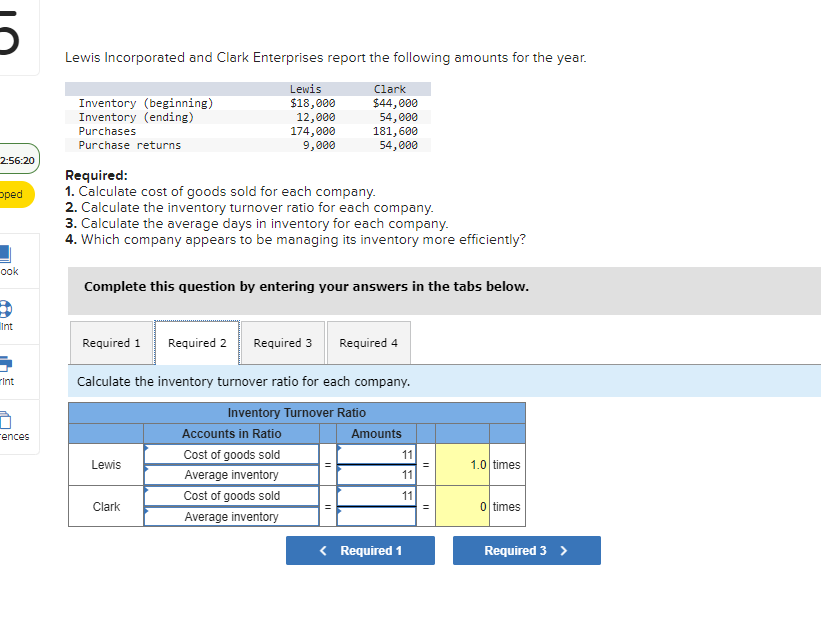
Task: Click the left chevron on Required 1 button
Action: (x=323, y=550)
